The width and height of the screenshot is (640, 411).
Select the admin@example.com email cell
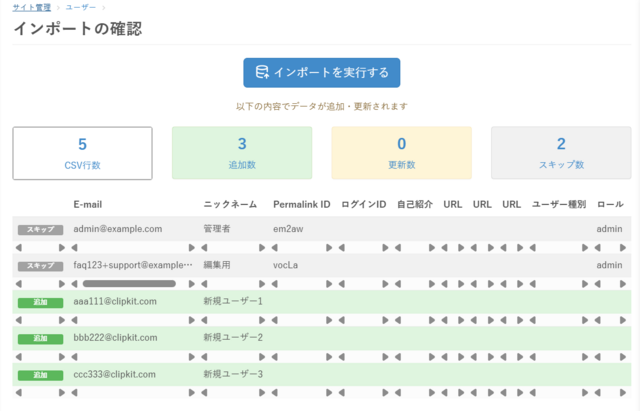pyautogui.click(x=118, y=229)
